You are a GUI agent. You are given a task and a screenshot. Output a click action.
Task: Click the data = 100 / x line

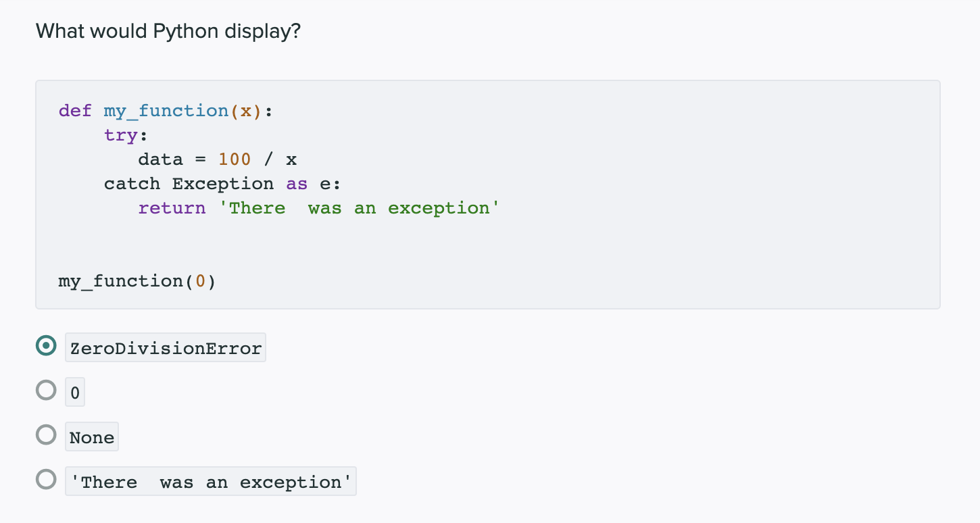click(x=217, y=159)
